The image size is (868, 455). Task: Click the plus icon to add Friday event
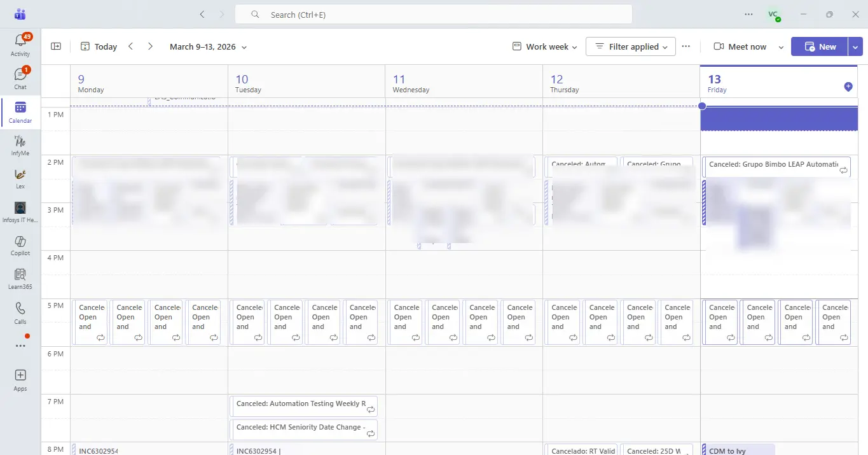[848, 86]
